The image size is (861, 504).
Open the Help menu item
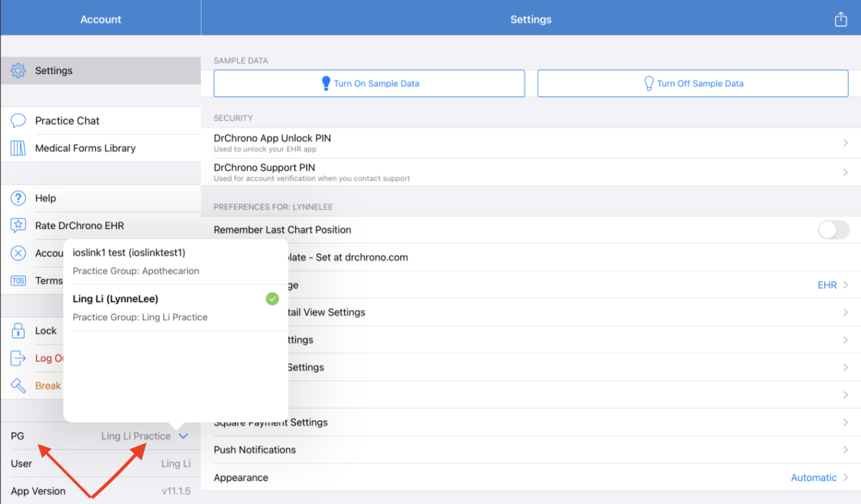coord(100,198)
